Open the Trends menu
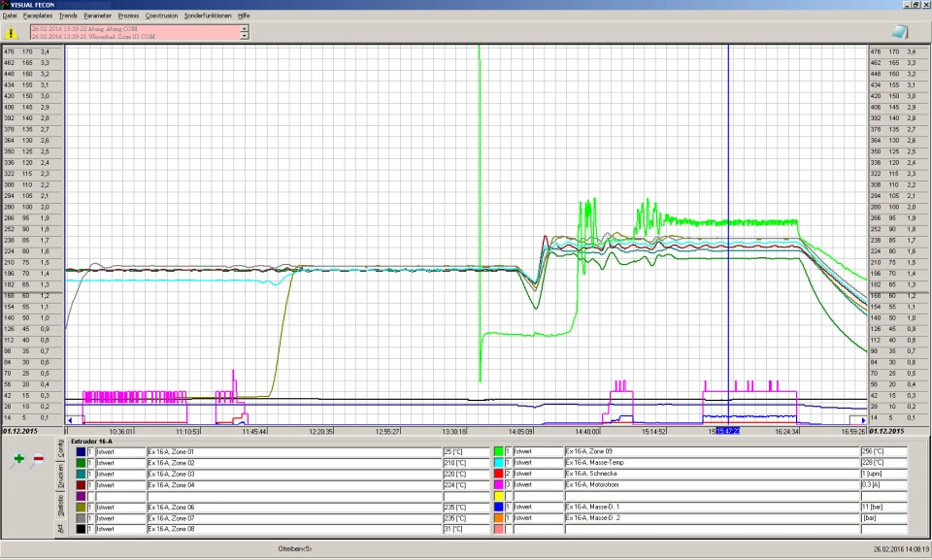Viewport: 932px width, 560px height. coord(67,15)
